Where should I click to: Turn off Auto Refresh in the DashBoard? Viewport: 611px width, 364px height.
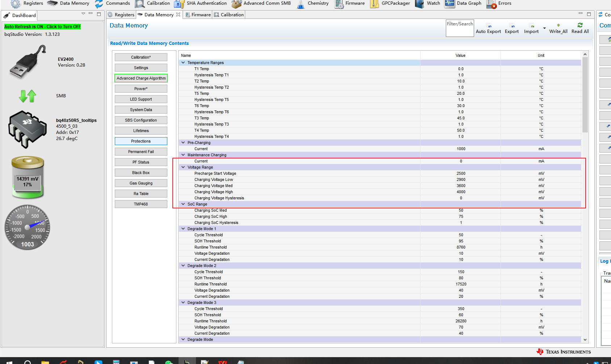click(x=42, y=27)
